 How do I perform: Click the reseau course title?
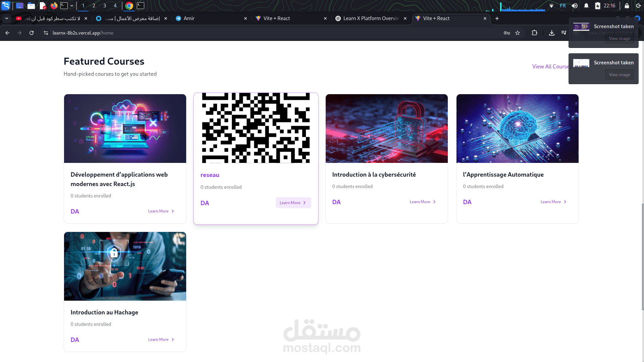(210, 175)
